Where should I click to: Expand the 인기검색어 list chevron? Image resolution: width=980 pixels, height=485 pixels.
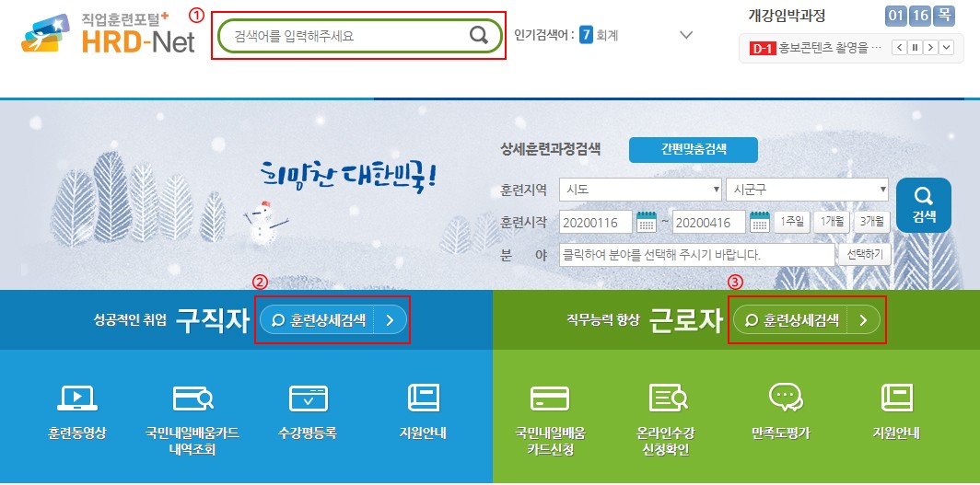click(686, 35)
